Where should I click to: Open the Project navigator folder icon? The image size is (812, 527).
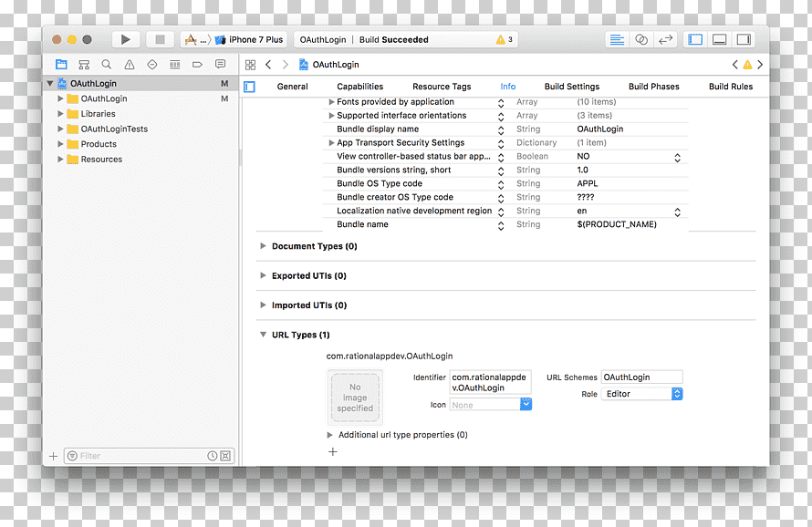(x=62, y=64)
